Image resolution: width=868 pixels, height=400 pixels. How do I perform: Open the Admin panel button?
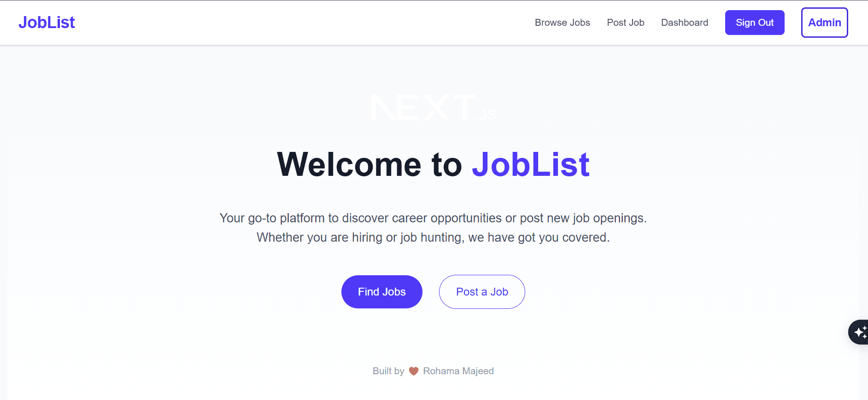(824, 23)
